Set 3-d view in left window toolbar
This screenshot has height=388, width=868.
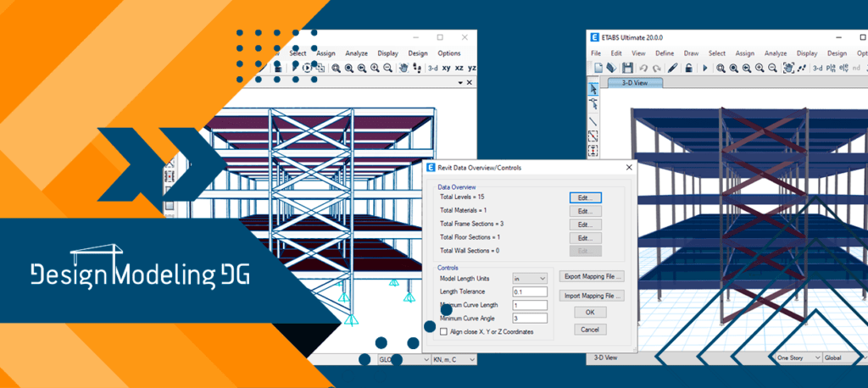pyautogui.click(x=433, y=68)
